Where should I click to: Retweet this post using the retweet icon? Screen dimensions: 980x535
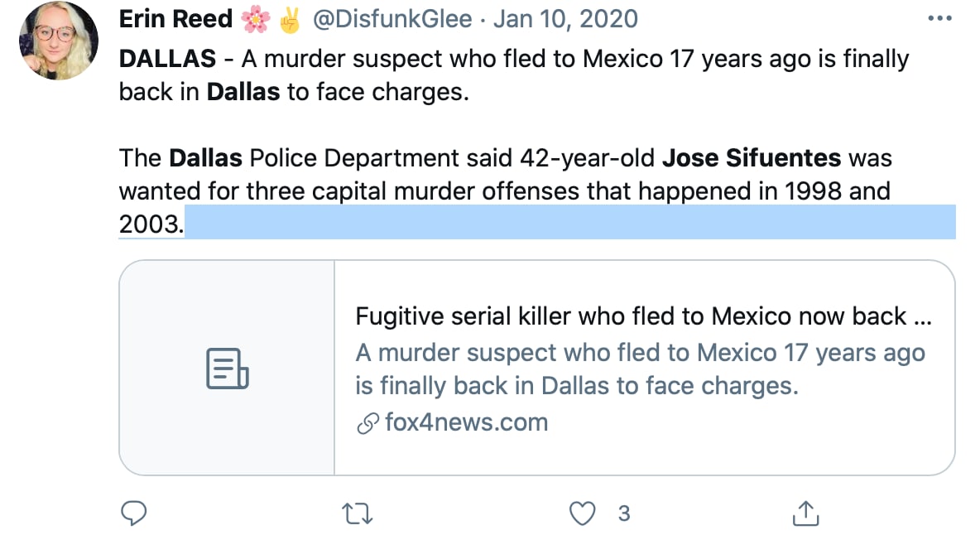coord(358,514)
